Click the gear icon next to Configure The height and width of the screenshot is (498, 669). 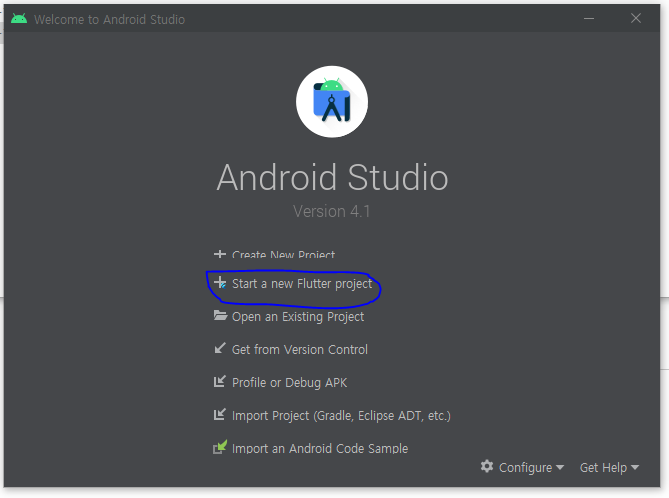[487, 466]
